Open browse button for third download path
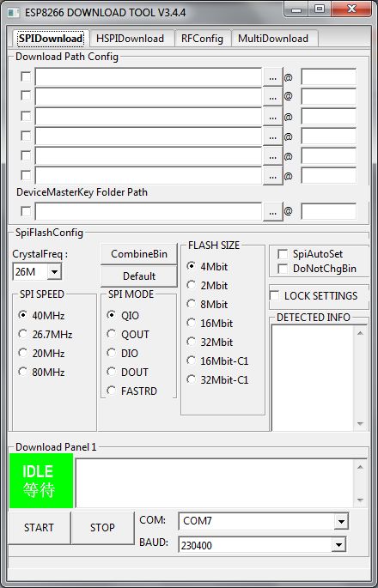 coord(273,117)
